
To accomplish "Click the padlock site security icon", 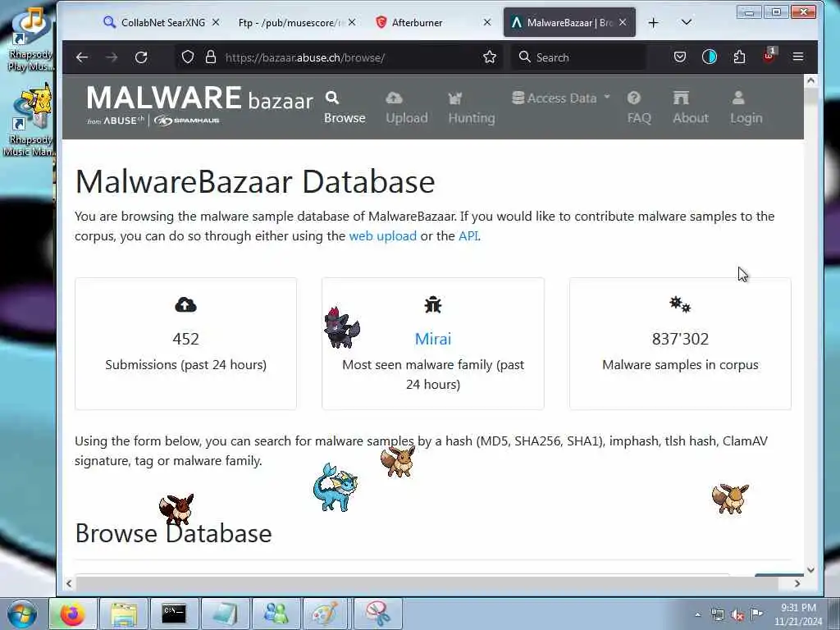I will click(211, 57).
